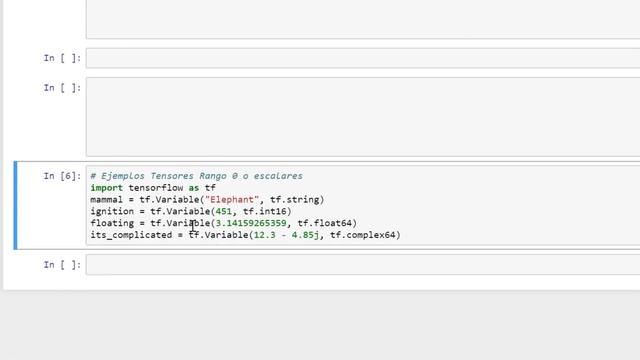Click the In [6]: prompt label
The image size is (640, 360).
pyautogui.click(x=62, y=176)
